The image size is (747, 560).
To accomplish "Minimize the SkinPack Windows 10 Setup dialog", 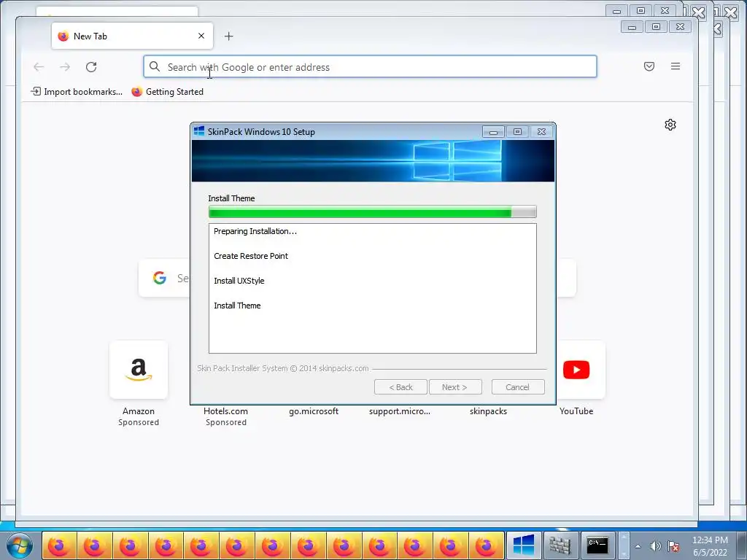I will coord(493,132).
